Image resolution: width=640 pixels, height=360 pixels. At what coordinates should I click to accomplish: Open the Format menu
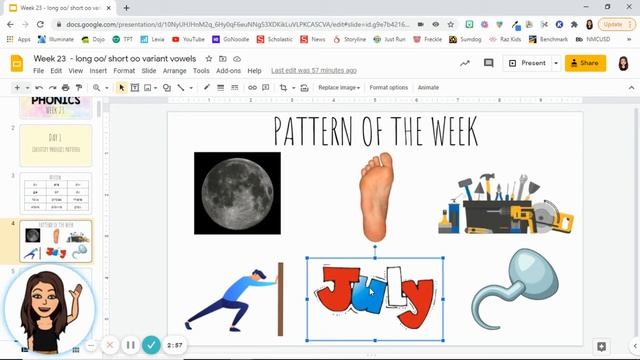[x=124, y=71]
